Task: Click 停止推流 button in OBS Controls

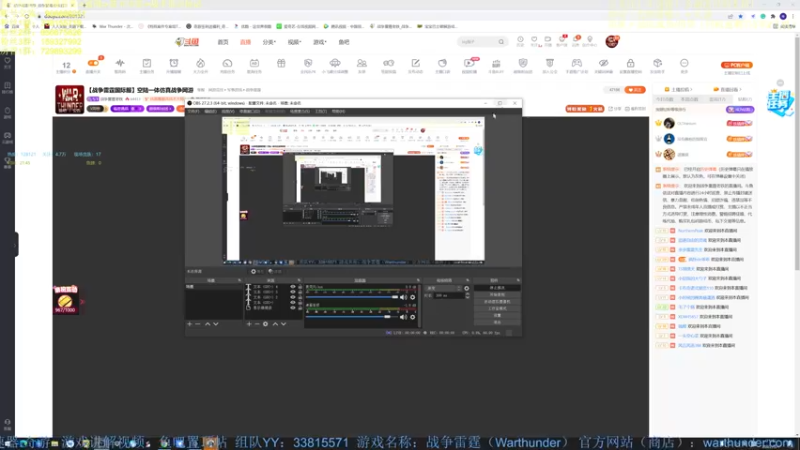Action: tap(497, 288)
